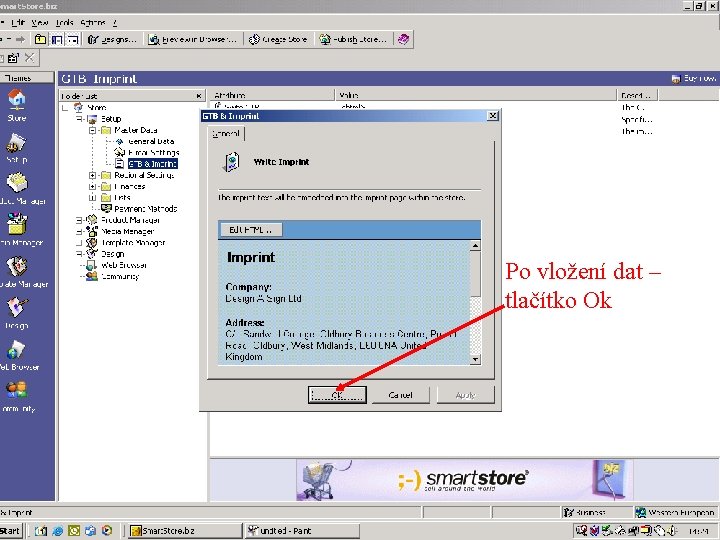Select Email Settings in the tree
720x540 pixels.
(x=153, y=152)
